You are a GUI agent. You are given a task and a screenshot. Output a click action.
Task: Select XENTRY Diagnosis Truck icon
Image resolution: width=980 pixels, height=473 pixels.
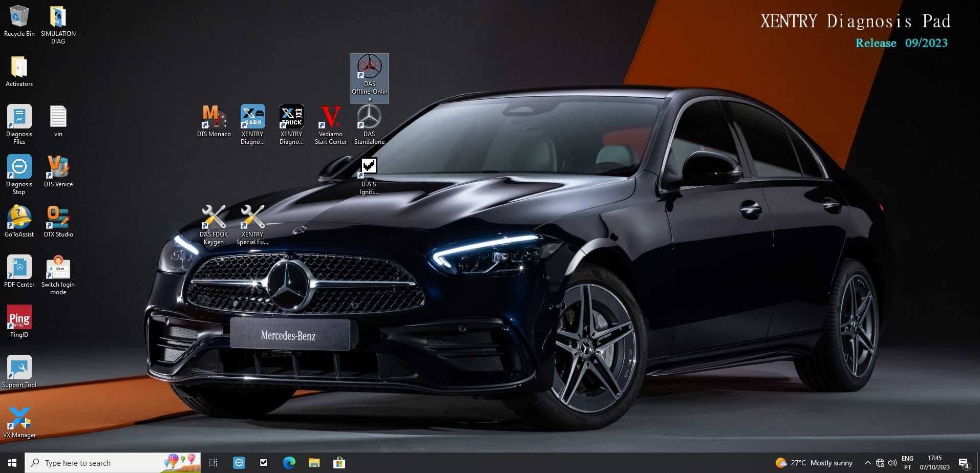(x=292, y=124)
